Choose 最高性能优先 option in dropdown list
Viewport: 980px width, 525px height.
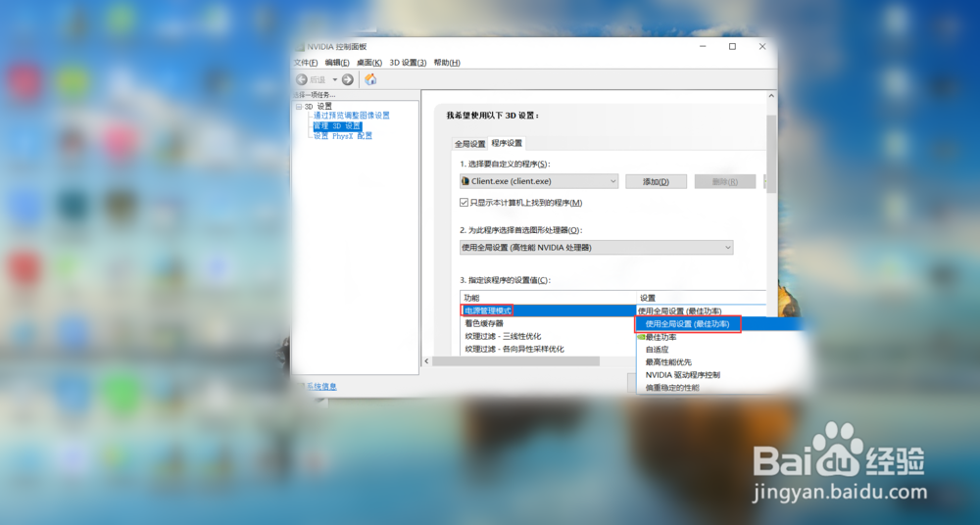pos(668,361)
